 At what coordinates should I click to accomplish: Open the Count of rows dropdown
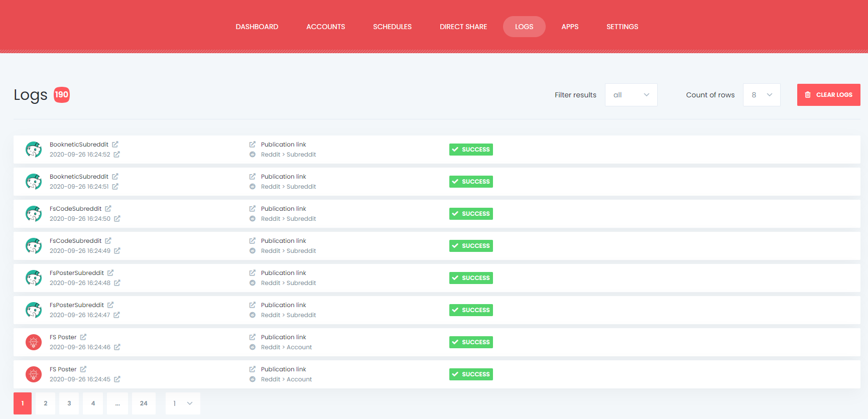pyautogui.click(x=762, y=95)
